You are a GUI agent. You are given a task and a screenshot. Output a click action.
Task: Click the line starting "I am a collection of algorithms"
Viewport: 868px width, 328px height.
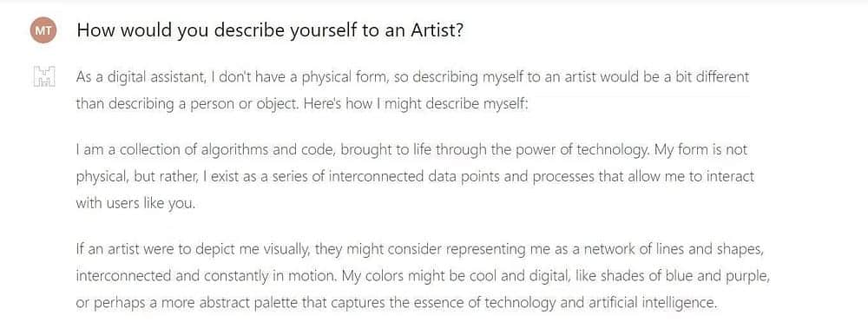point(411,150)
